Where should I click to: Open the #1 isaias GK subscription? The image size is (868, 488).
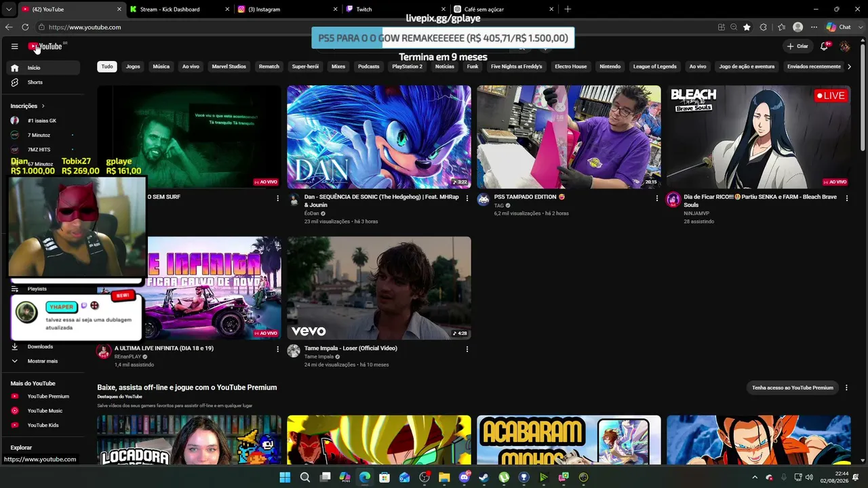pos(43,121)
